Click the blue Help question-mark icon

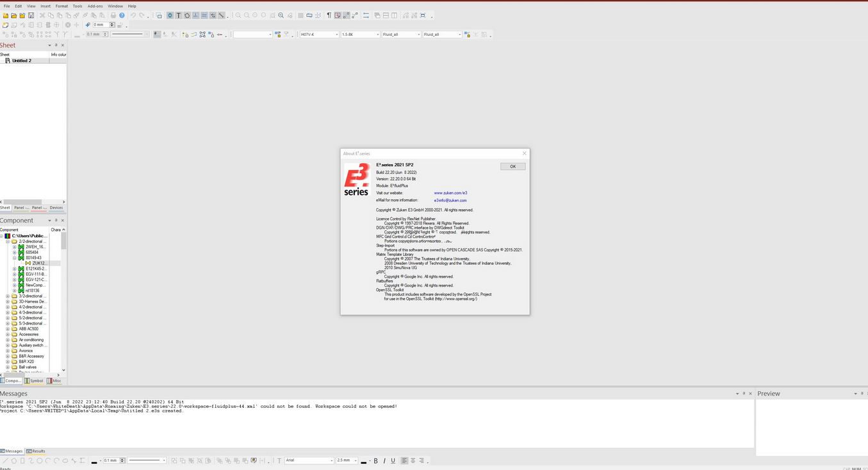click(x=121, y=15)
